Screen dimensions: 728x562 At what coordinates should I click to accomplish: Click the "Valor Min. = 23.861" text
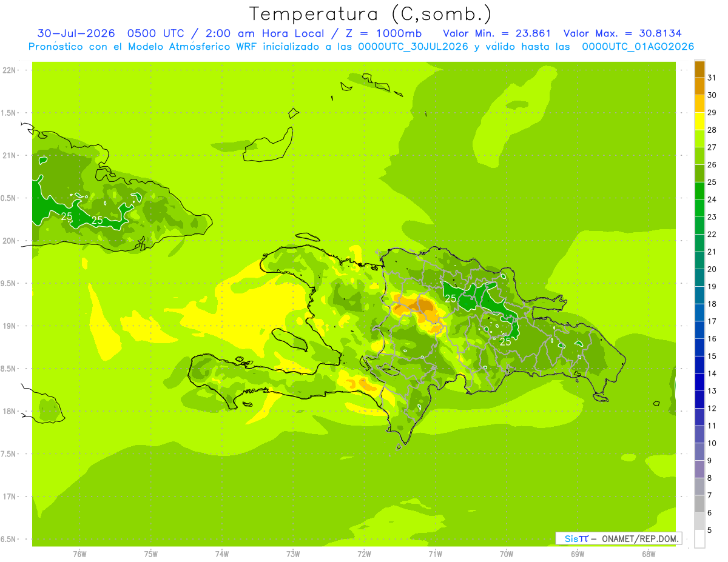(x=497, y=33)
